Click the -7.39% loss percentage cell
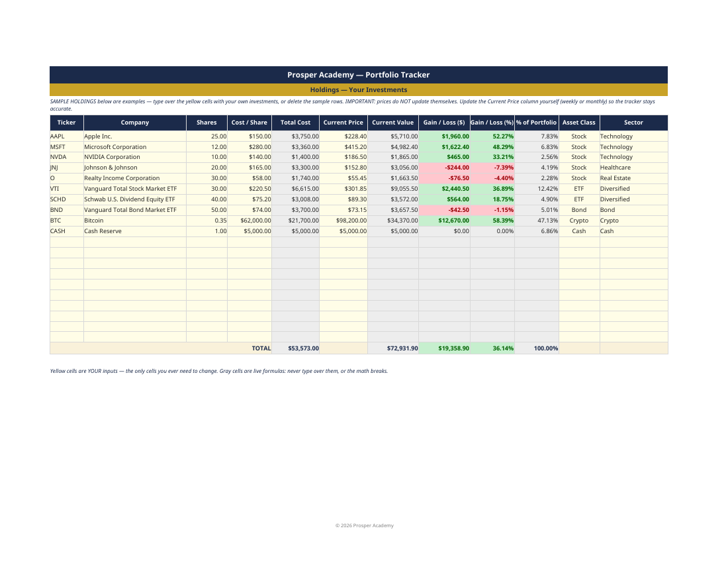Viewport: 728px width, 563px height. (492, 168)
